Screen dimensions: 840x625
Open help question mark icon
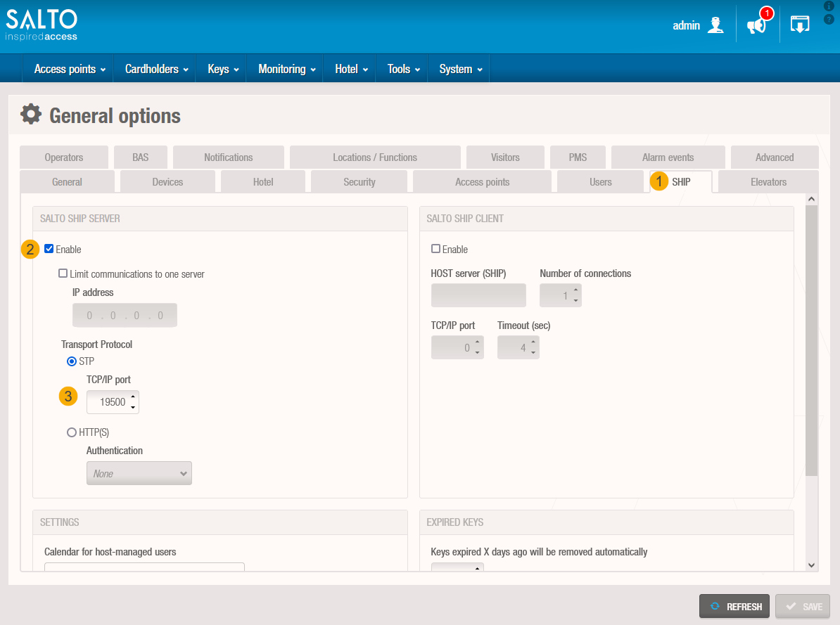click(x=829, y=19)
